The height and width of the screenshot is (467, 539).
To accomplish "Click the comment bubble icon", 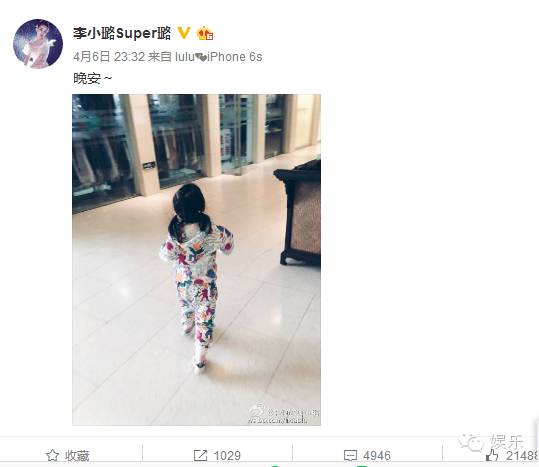I will click(350, 456).
